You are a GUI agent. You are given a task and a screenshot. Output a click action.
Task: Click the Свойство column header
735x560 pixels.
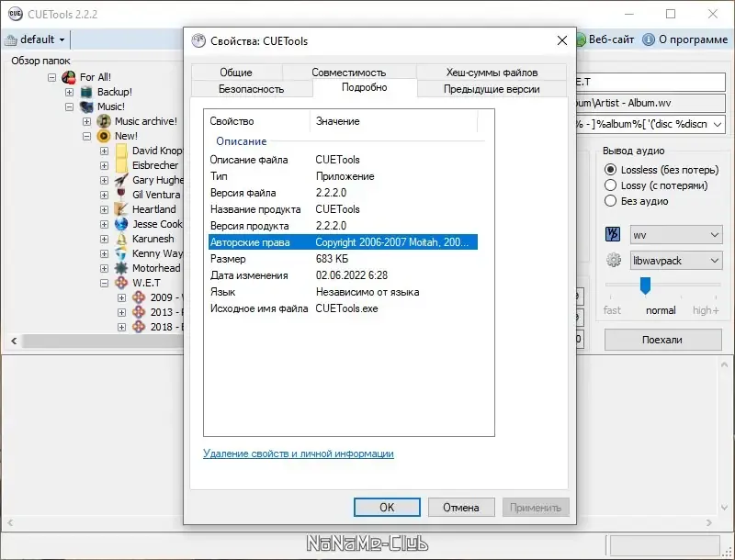258,121
